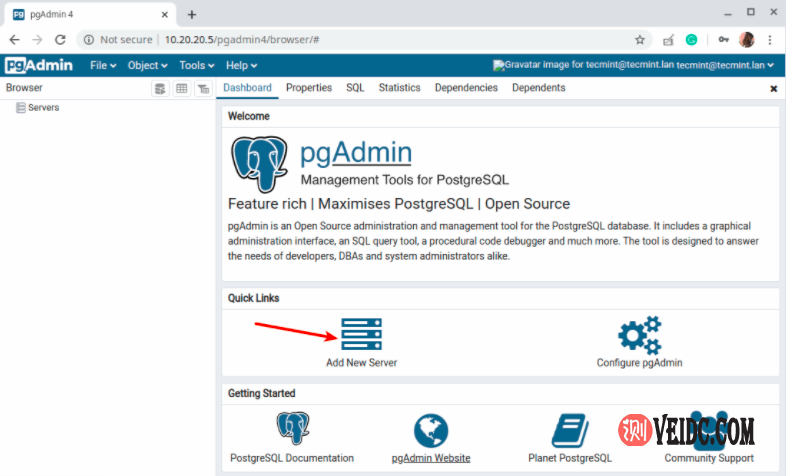Click the Filtered Rows toolbar icon
Screen dimensions: 786x476
[203, 89]
